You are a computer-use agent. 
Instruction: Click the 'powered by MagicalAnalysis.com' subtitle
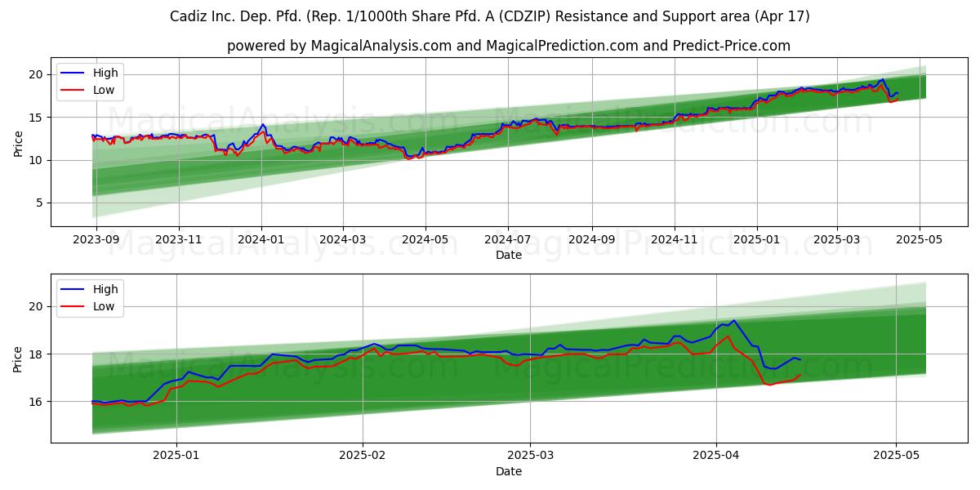pyautogui.click(x=508, y=46)
